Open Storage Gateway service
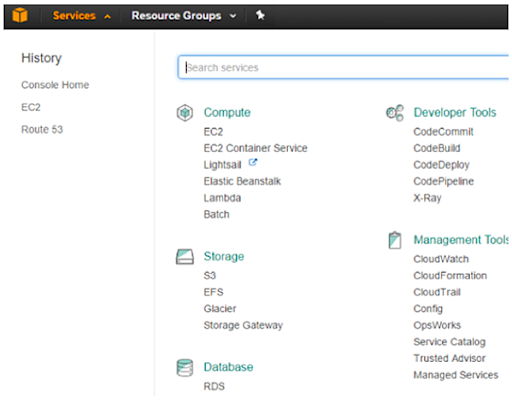This screenshot has height=403, width=512. 243,325
